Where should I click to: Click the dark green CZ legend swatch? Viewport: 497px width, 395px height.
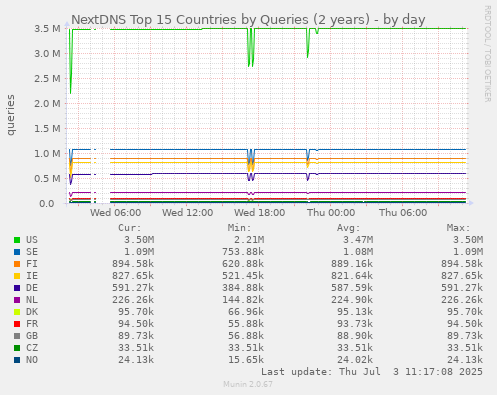[x=17, y=348]
